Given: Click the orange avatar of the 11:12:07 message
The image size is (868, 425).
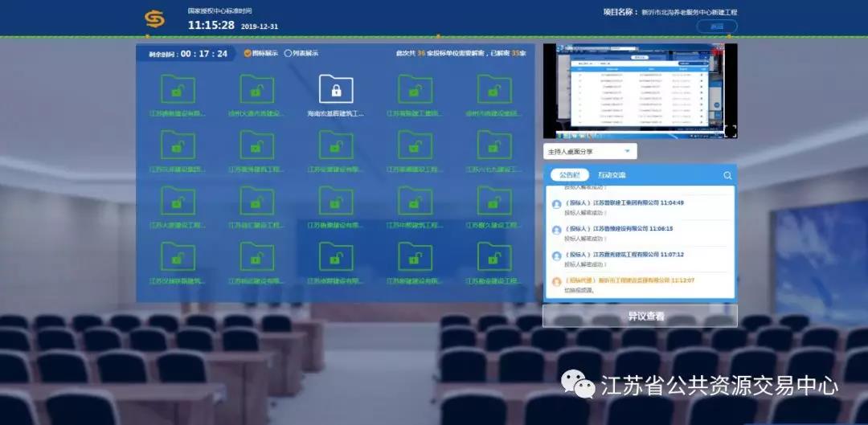Looking at the screenshot, I should point(556,282).
